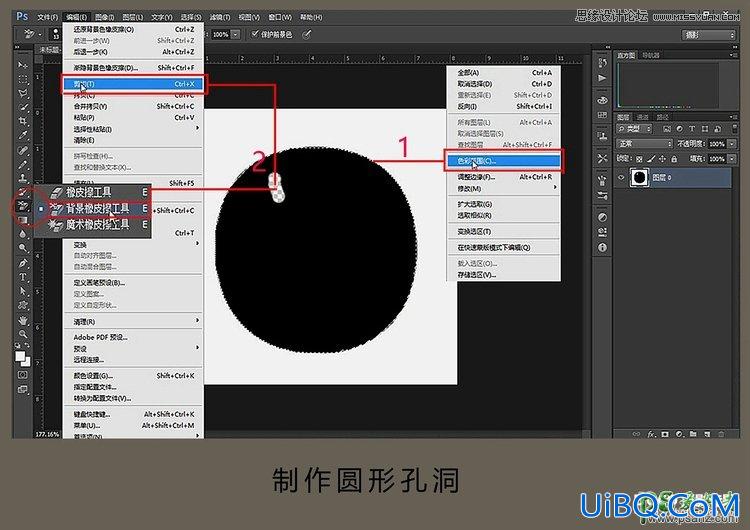
Task: Select the Zoom magnifier tool
Action: point(22,334)
